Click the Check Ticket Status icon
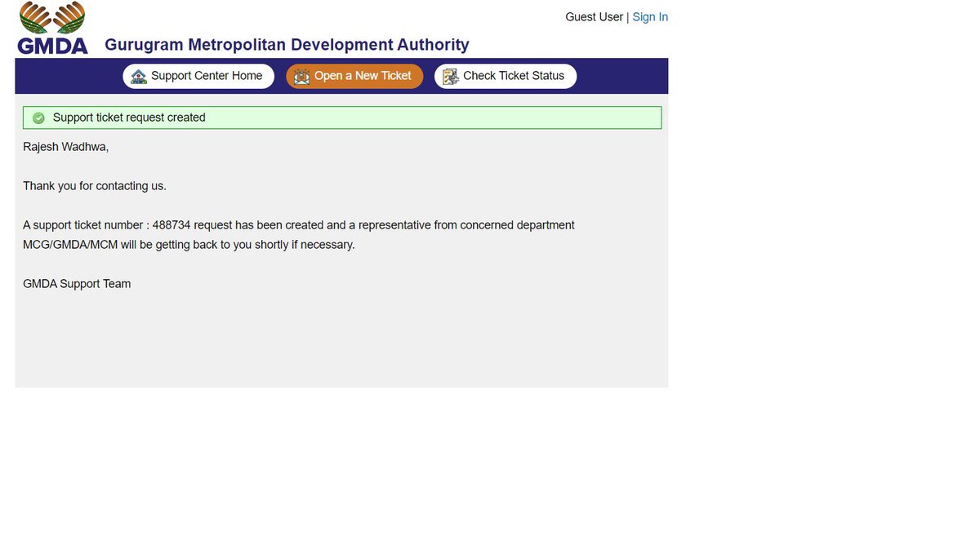The image size is (980, 550). 451,76
